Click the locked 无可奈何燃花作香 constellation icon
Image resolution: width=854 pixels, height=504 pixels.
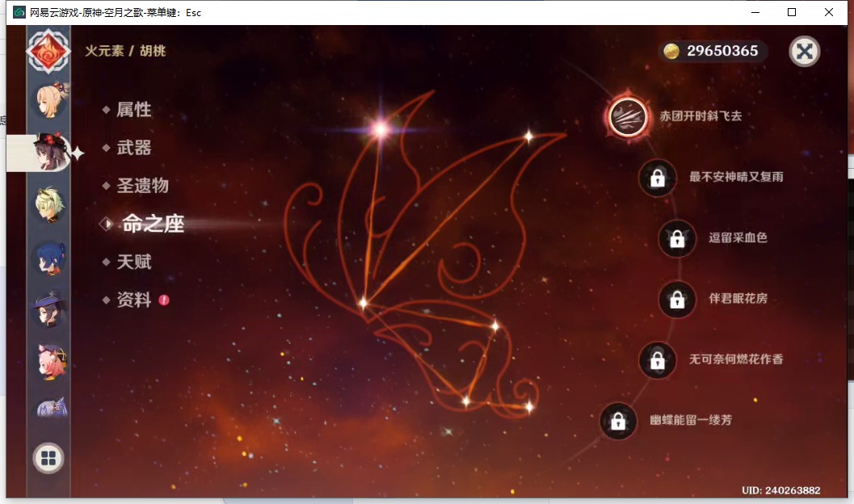click(658, 360)
